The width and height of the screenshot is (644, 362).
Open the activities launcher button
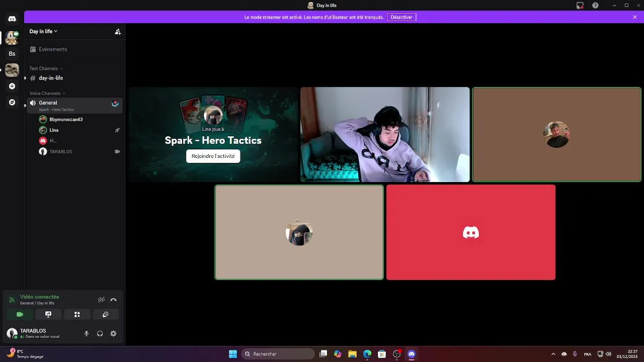(77, 314)
